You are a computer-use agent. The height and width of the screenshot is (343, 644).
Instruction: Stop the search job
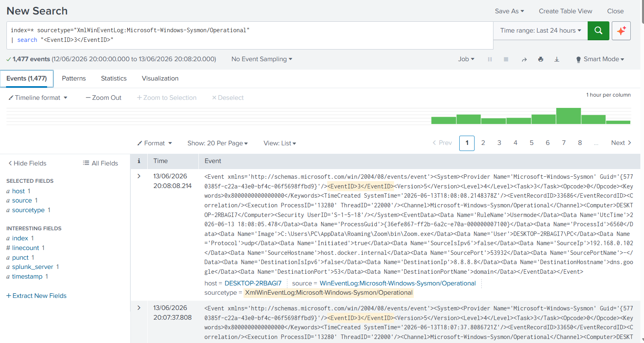[x=506, y=59]
